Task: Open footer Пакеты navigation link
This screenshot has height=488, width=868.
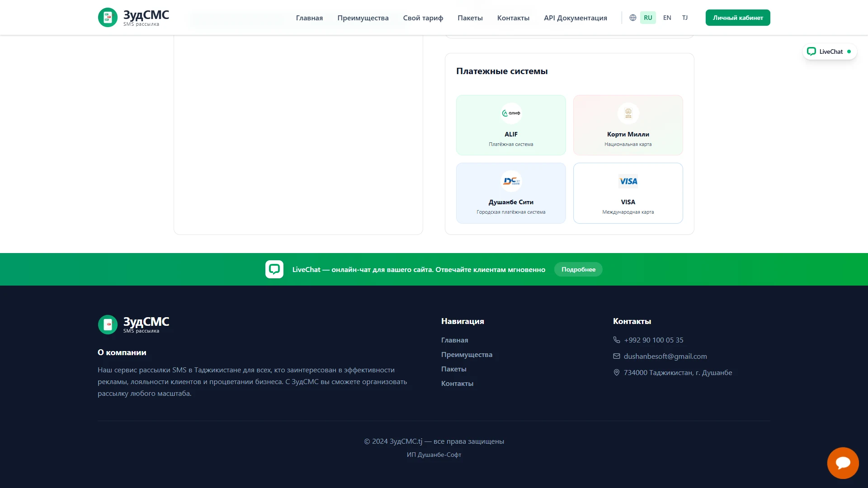Action: pos(453,369)
